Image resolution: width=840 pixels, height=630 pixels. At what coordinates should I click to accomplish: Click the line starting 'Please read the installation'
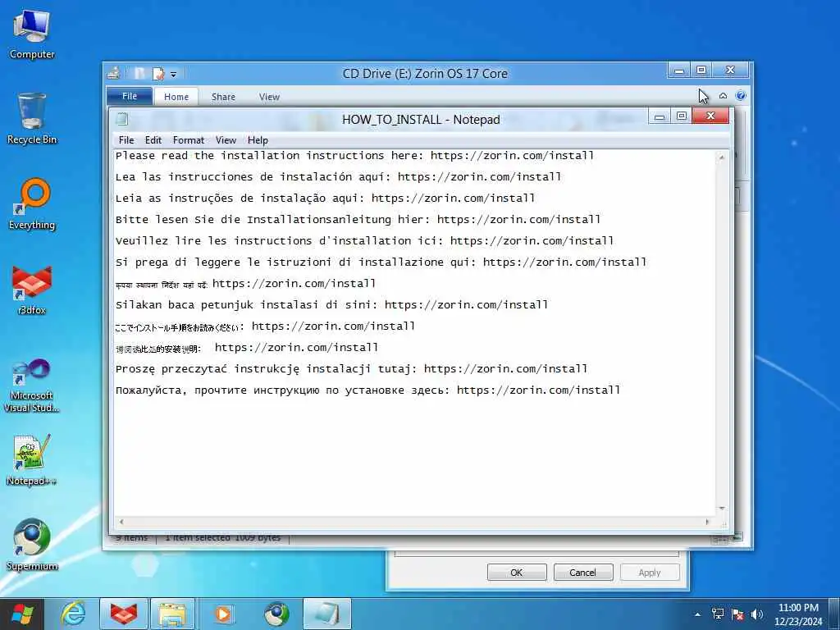354,155
